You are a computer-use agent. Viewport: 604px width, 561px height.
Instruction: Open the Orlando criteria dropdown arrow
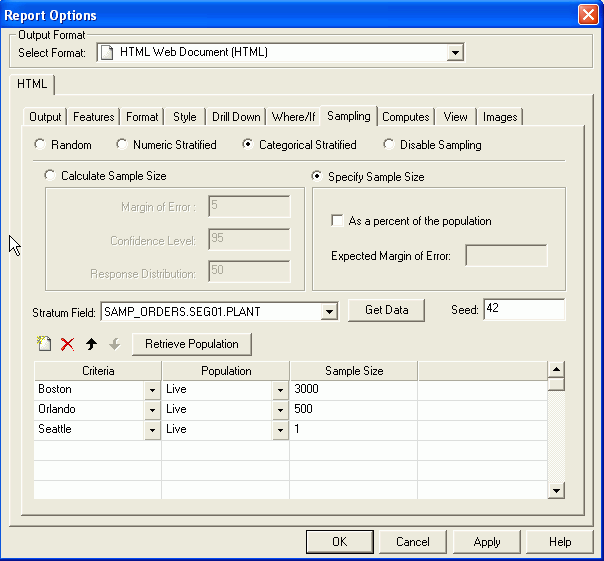pyautogui.click(x=152, y=410)
